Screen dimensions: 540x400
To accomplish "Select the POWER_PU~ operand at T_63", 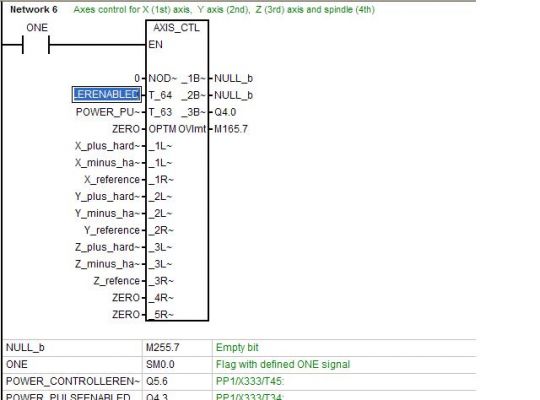I will coord(108,112).
